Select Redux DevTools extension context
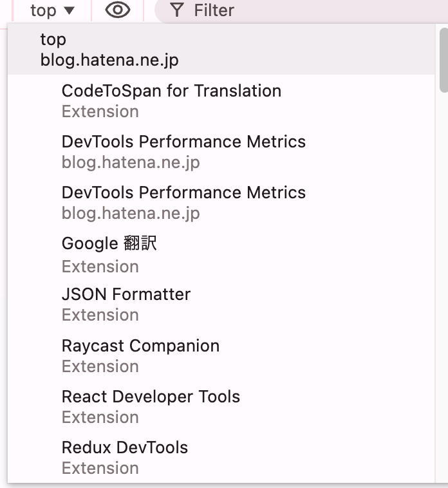The height and width of the screenshot is (488, 448). [x=221, y=458]
